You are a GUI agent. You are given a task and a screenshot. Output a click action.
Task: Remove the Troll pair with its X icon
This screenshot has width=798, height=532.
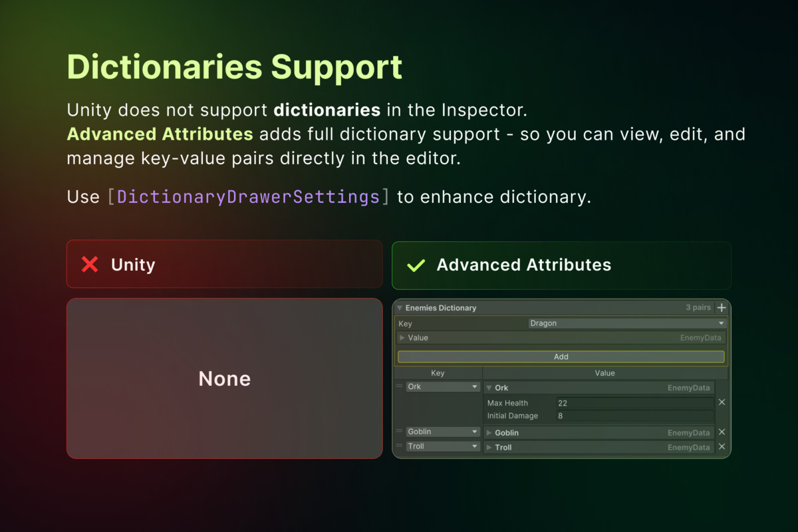[x=722, y=447]
